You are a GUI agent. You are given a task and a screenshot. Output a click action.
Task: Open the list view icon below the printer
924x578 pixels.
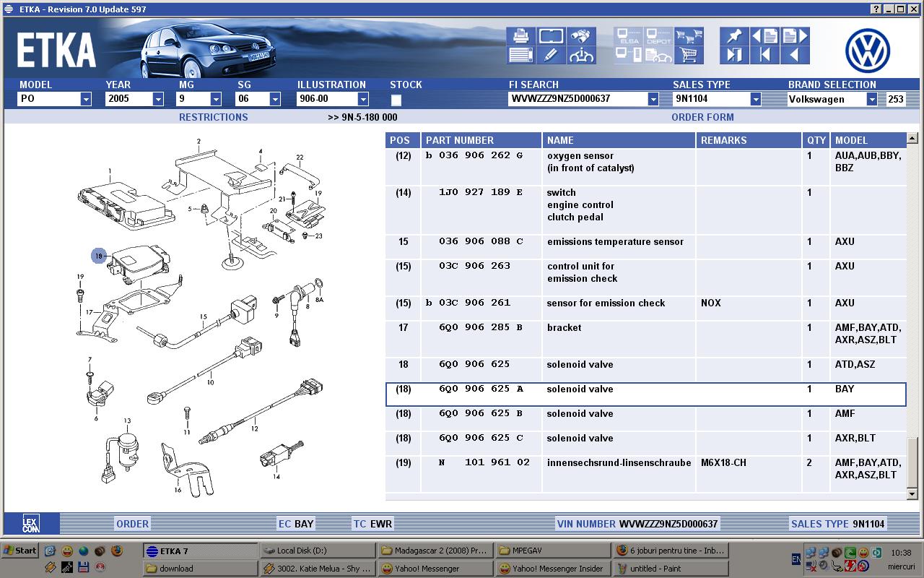coord(520,55)
